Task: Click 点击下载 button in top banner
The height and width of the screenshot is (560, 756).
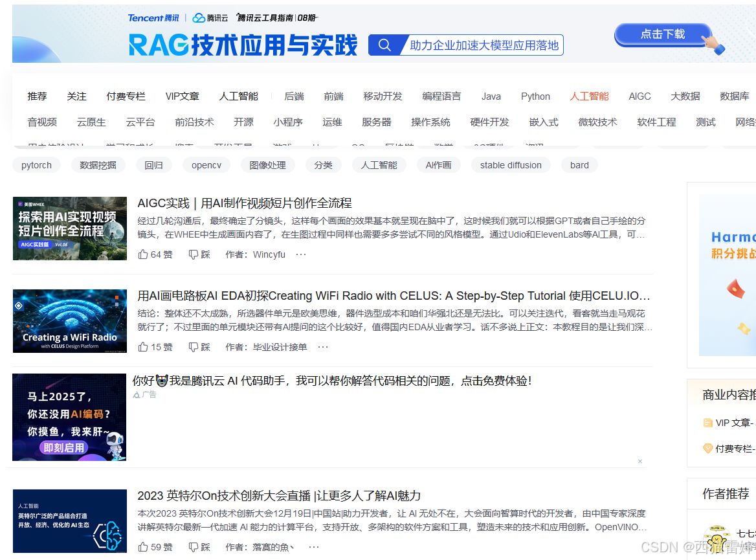Action: 662,34
